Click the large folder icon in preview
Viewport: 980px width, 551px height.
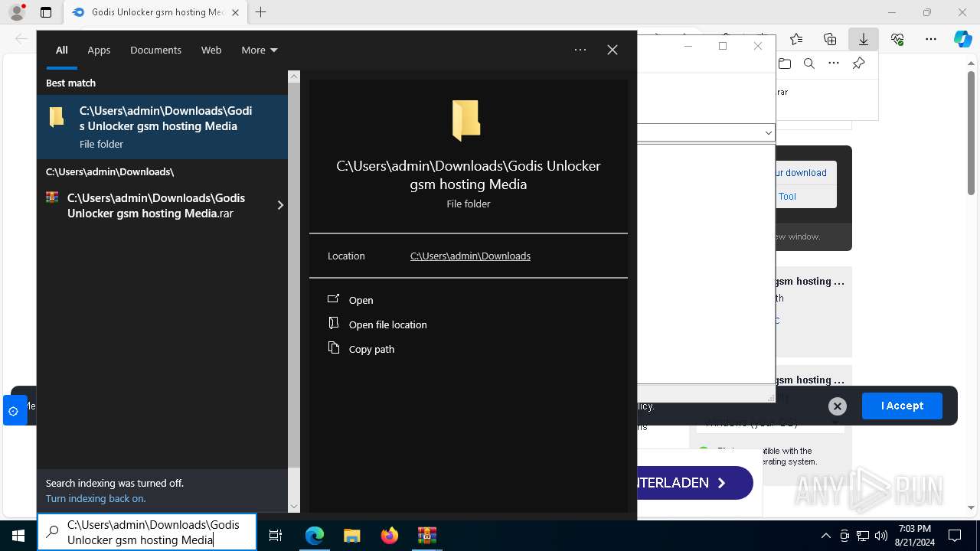coord(466,121)
